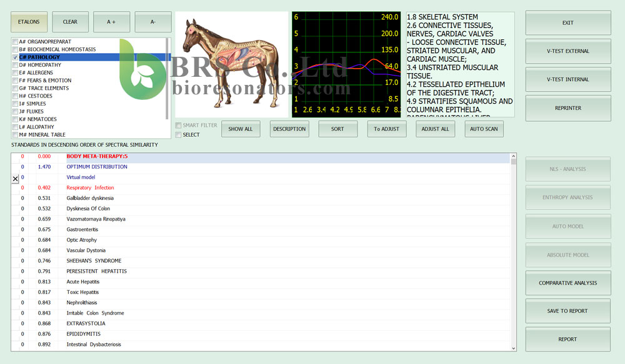Click the ADJUST ALL button
Image resolution: width=625 pixels, height=364 pixels.
[x=435, y=129]
